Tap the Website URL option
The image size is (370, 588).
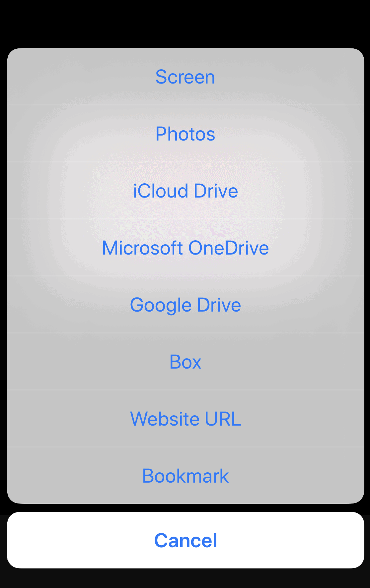tap(185, 419)
